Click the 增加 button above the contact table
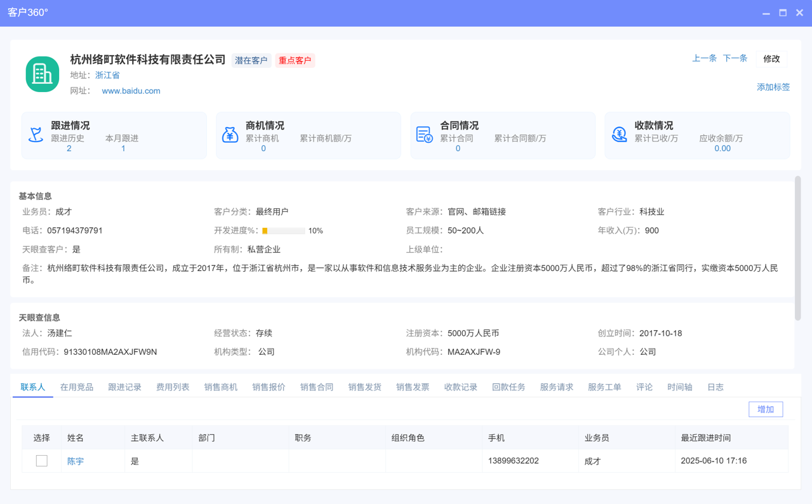 tap(765, 409)
